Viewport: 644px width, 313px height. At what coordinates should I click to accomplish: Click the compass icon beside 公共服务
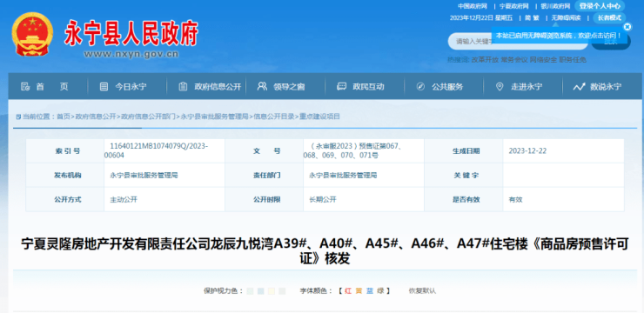click(420, 87)
